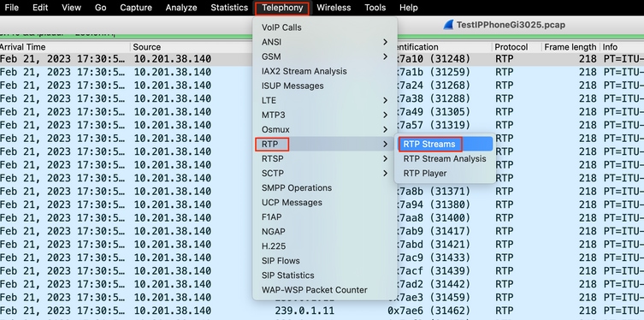
Task: Click RTP Stream Analysis
Action: tap(446, 158)
